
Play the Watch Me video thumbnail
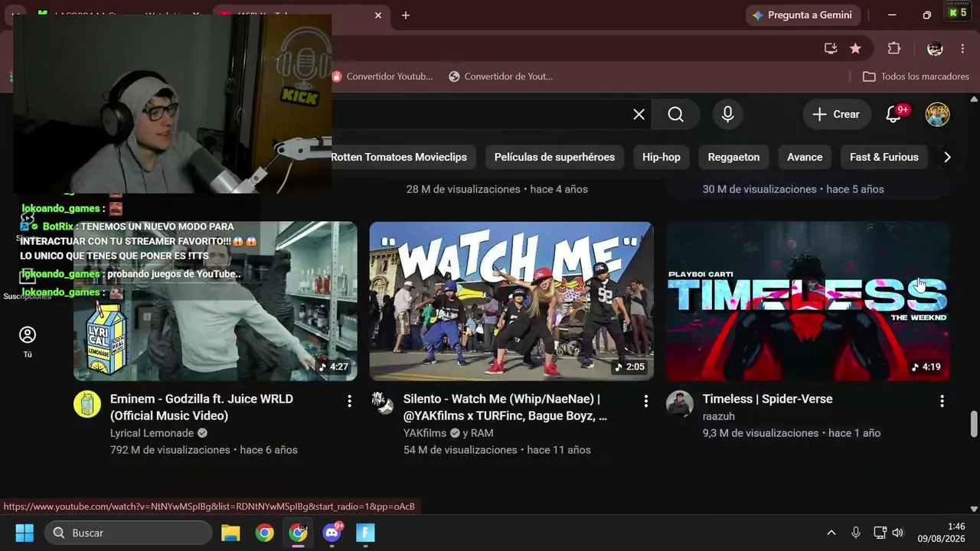pyautogui.click(x=511, y=301)
